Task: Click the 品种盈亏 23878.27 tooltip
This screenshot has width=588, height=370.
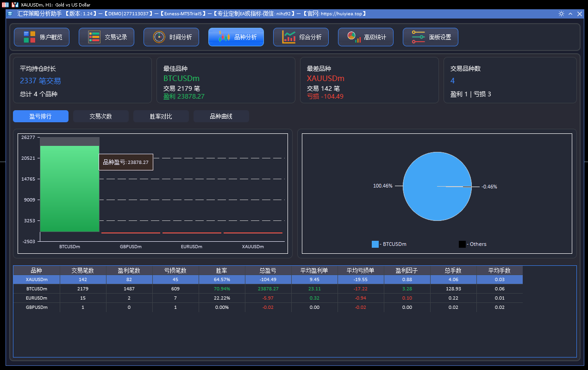Action: click(126, 162)
